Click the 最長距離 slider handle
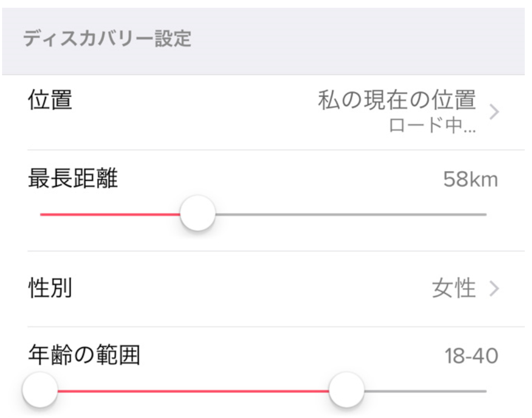 point(197,214)
